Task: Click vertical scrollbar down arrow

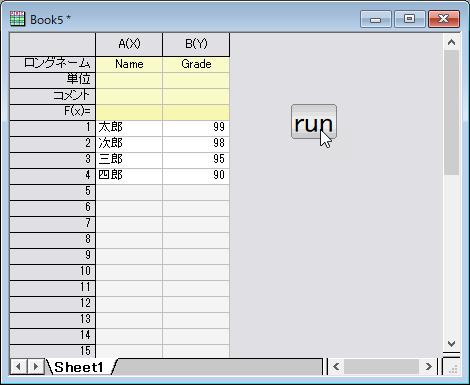Action: click(x=452, y=344)
